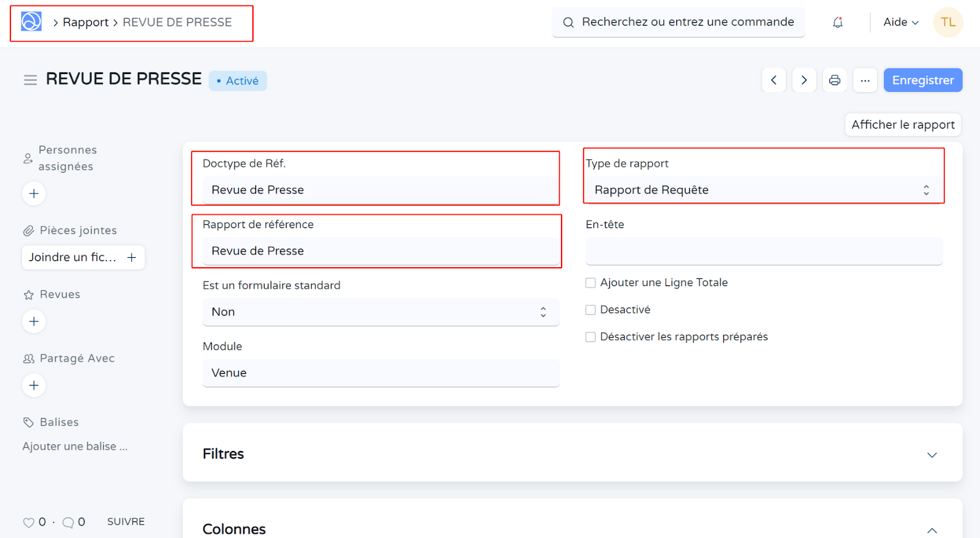Open the three-dots more options menu
The image size is (980, 538).
pyautogui.click(x=865, y=80)
